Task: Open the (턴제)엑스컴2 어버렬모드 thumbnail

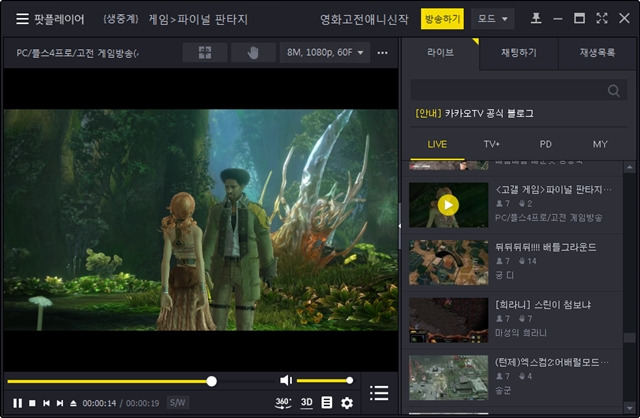Action: point(449,378)
